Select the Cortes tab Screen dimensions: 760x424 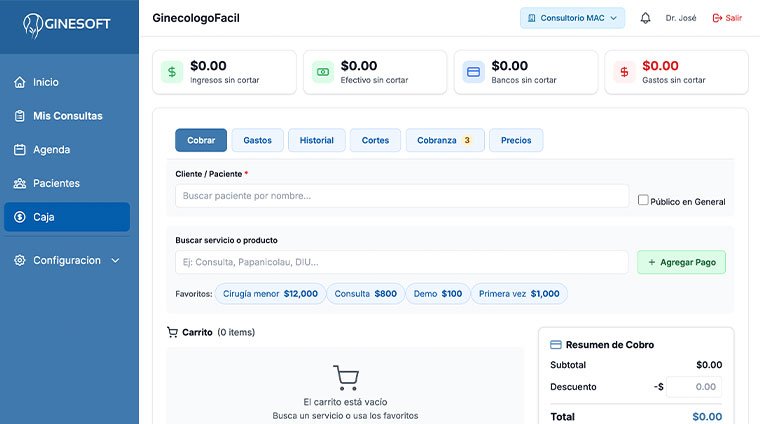point(376,141)
